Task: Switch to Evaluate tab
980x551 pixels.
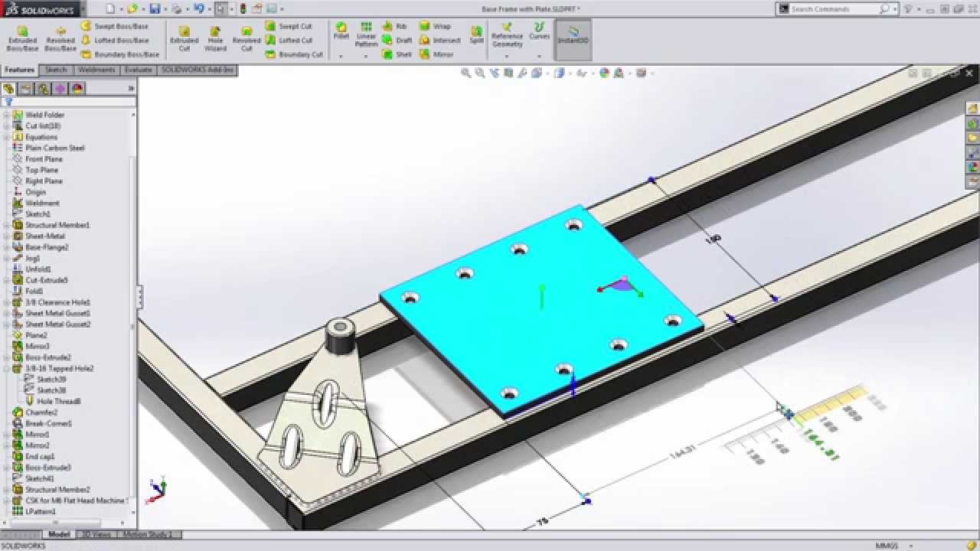Action: (x=138, y=70)
